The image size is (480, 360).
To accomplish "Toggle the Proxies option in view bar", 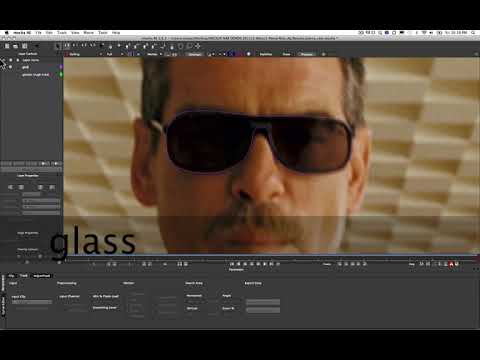I will pos(307,54).
